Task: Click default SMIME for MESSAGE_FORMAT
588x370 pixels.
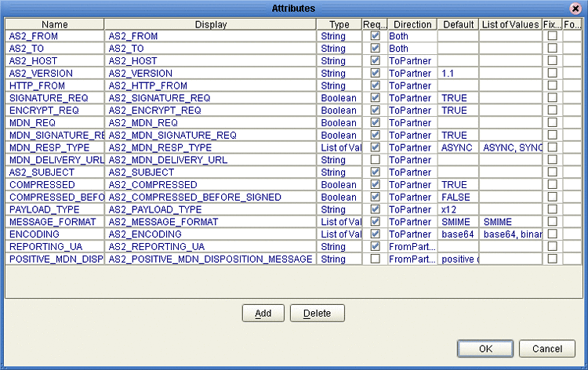Action: 459,222
